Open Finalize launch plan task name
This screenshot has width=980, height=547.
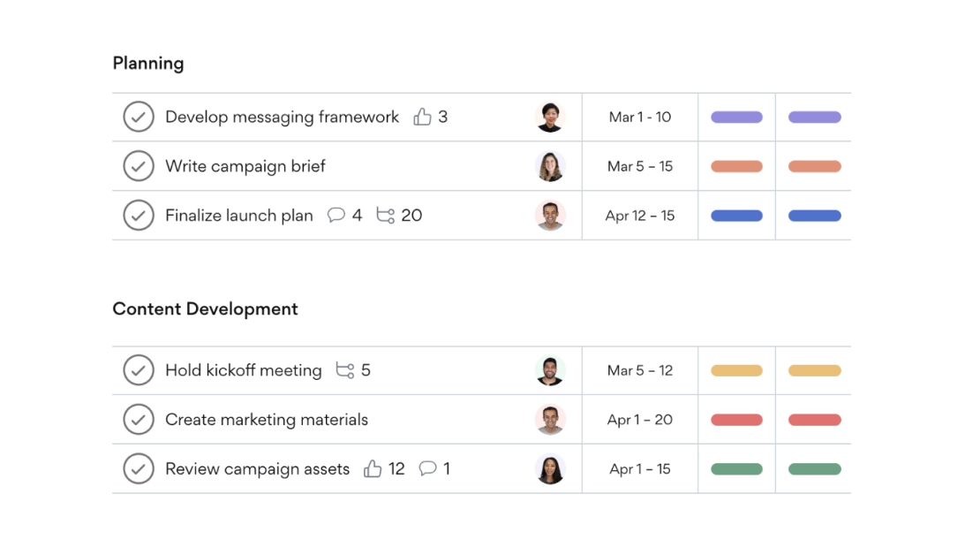[238, 216]
